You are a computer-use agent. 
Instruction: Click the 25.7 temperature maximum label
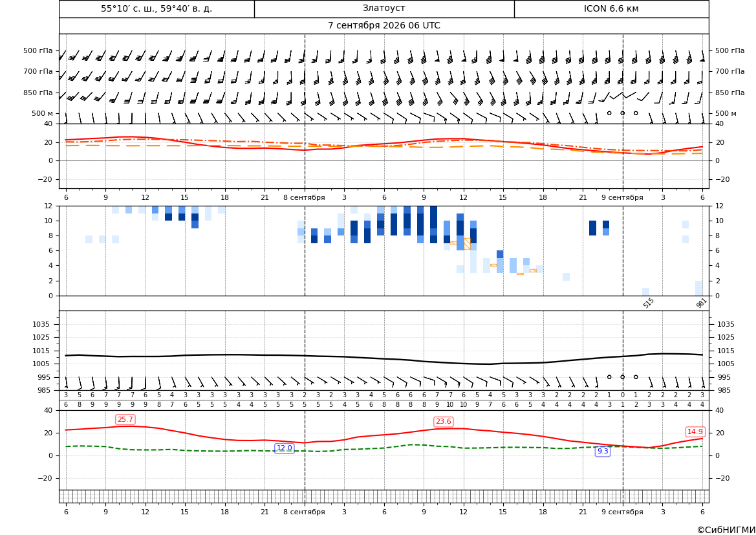pos(125,419)
